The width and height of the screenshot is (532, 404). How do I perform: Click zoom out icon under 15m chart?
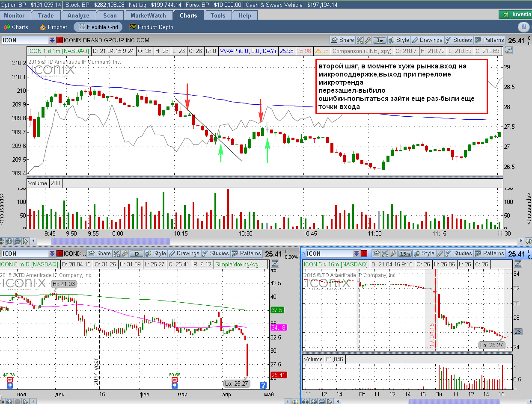pos(321,401)
